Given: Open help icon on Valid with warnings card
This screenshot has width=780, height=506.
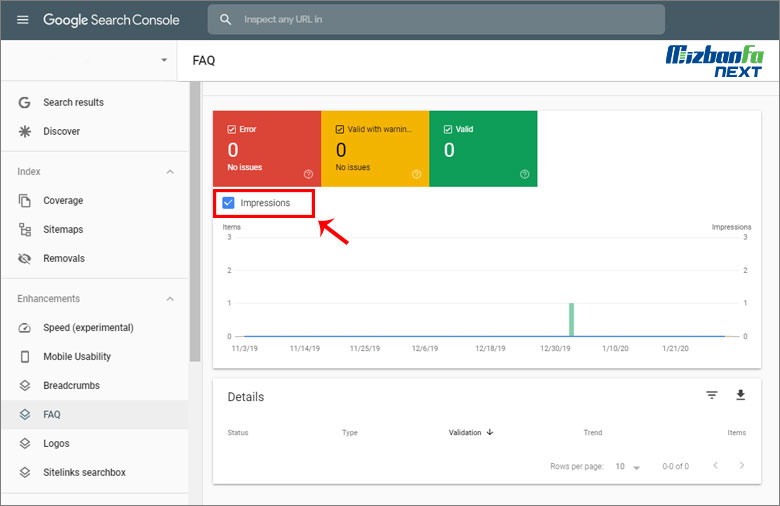Looking at the screenshot, I should pos(416,174).
